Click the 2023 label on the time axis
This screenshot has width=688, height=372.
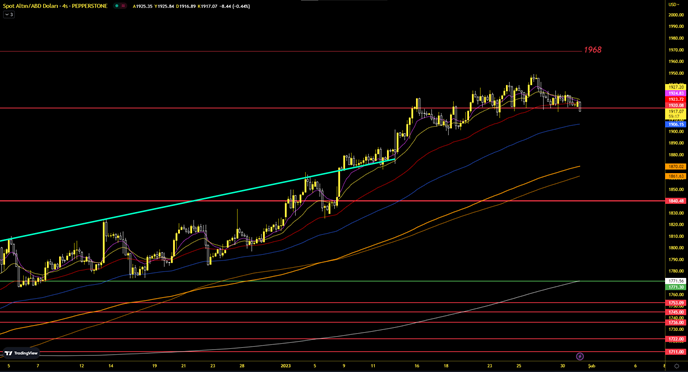(x=286, y=365)
